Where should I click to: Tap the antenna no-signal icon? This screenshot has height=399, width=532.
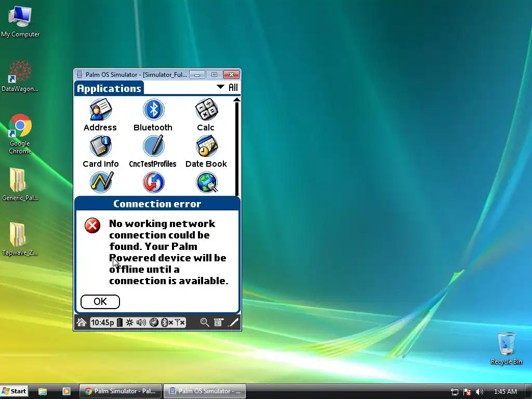pyautogui.click(x=180, y=322)
